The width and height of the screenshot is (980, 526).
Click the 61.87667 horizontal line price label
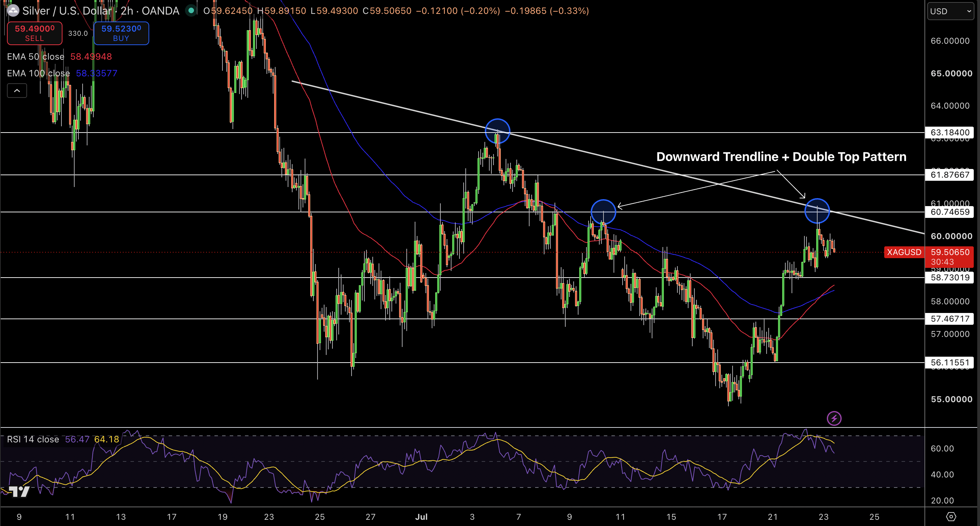949,175
